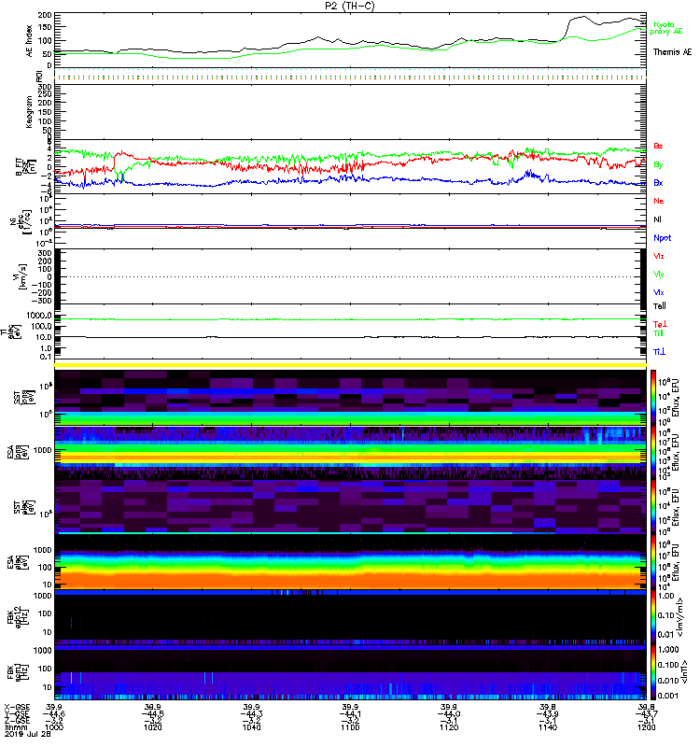Click the SST ions color bar
This screenshot has width=700, height=747.
(x=653, y=397)
